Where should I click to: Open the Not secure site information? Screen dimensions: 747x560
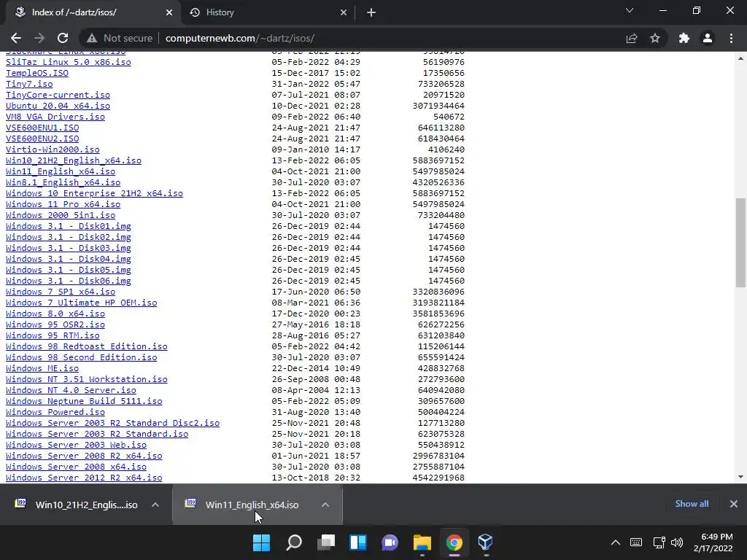[120, 38]
